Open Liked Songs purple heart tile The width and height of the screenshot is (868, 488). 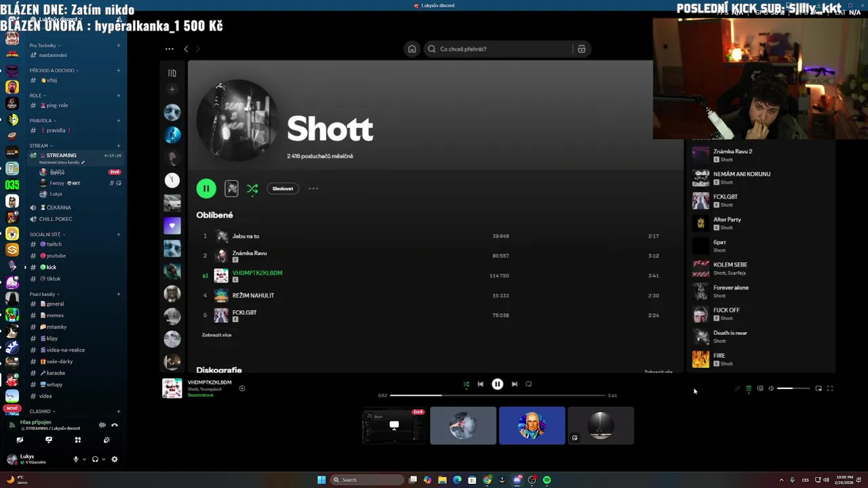pos(172,226)
